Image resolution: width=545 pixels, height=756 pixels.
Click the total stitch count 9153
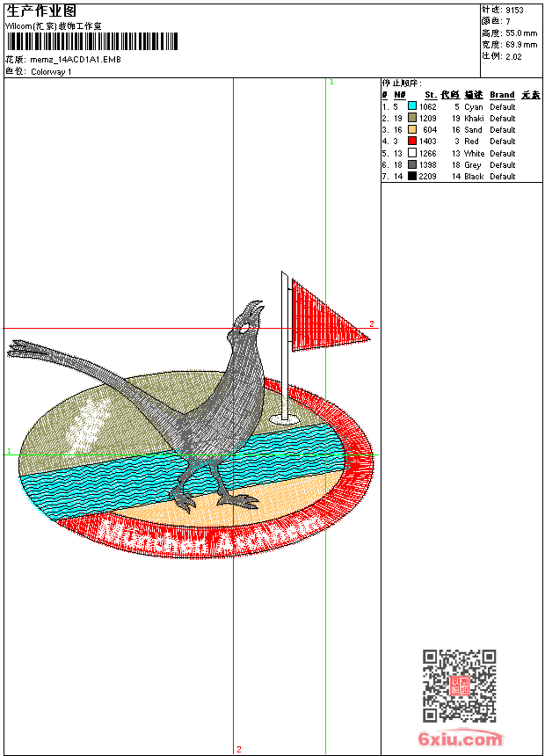(x=514, y=10)
